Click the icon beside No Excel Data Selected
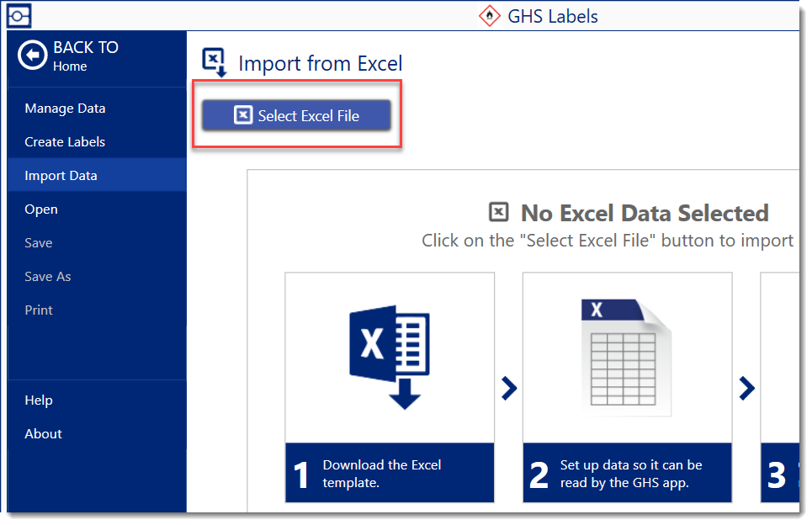 (499, 213)
